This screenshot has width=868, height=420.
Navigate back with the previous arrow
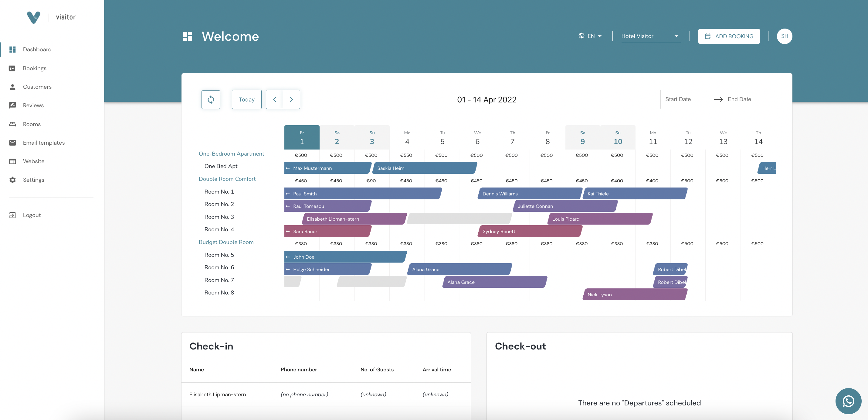tap(274, 99)
